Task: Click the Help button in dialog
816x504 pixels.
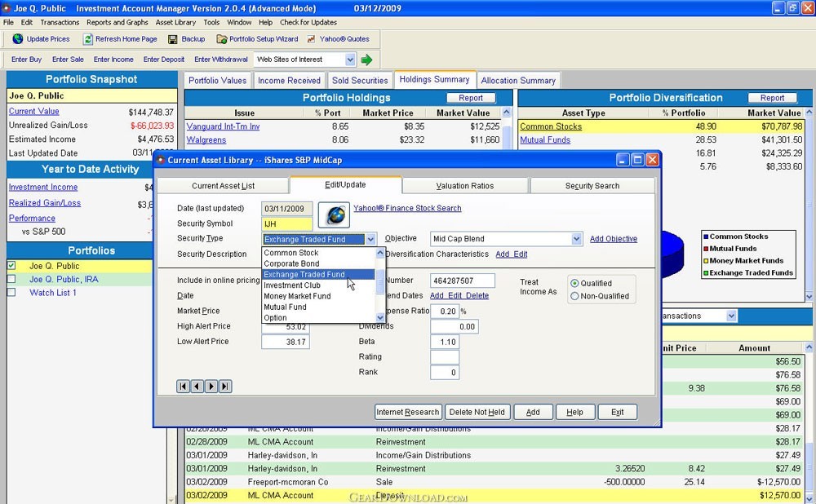Action: (575, 413)
